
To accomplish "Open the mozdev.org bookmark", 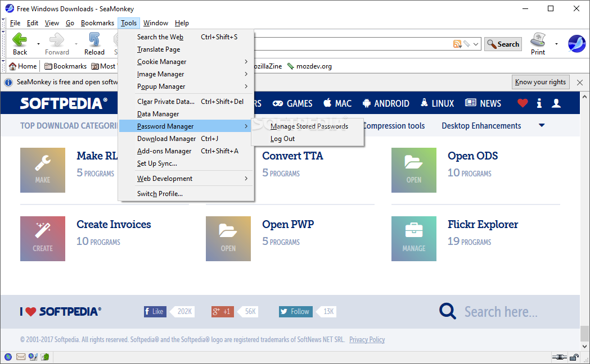I will pos(310,66).
